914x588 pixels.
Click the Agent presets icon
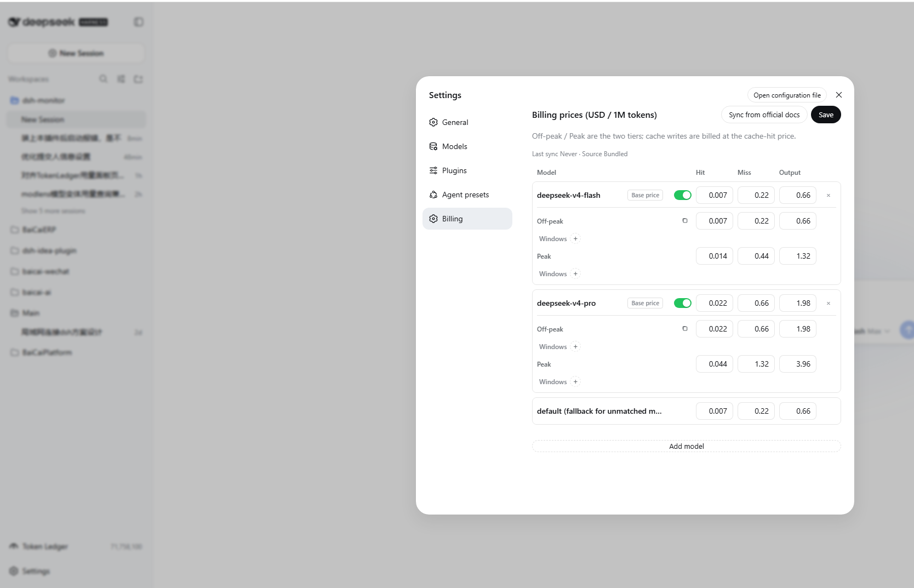pos(433,195)
